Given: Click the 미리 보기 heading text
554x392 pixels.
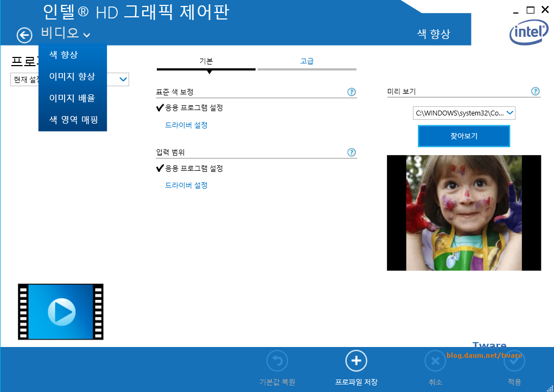Looking at the screenshot, I should [x=402, y=92].
